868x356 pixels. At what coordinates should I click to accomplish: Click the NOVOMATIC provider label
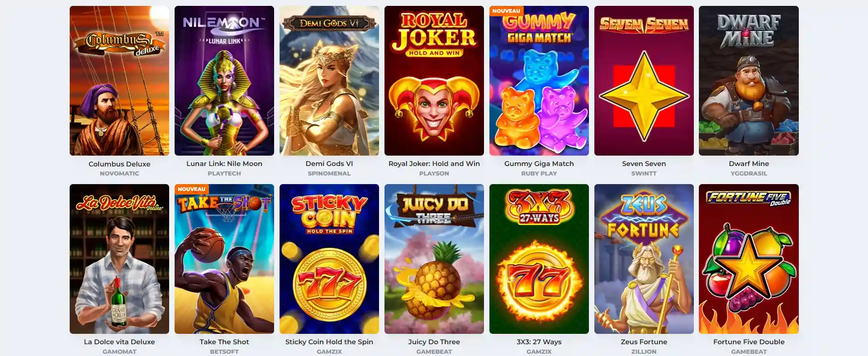119,174
